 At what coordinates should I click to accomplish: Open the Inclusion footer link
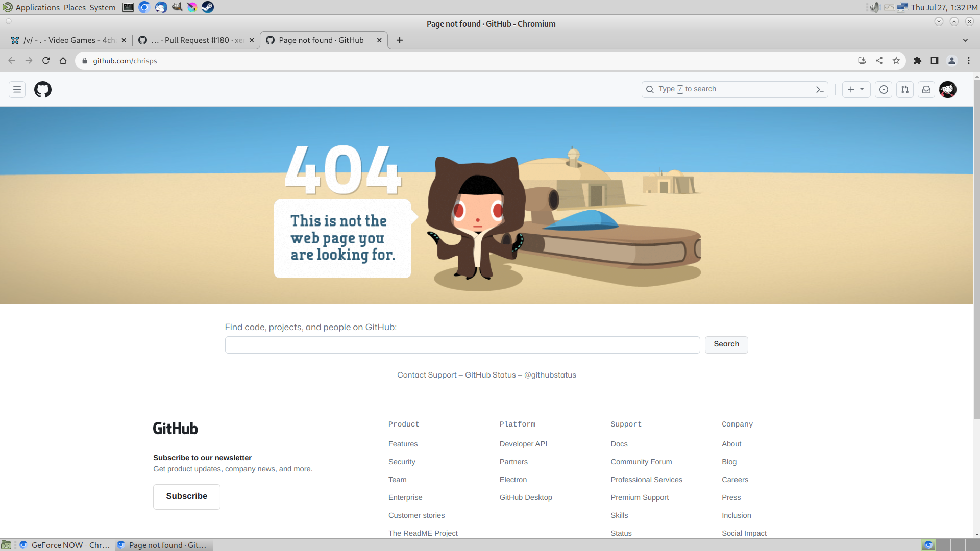[x=737, y=515]
